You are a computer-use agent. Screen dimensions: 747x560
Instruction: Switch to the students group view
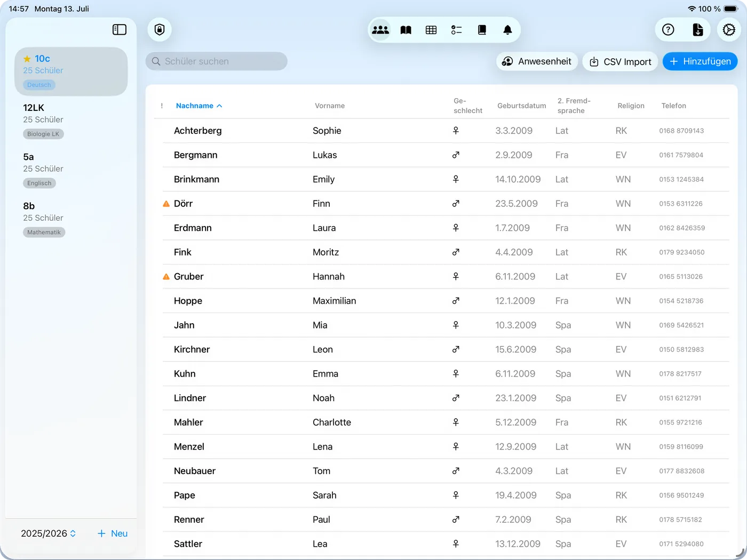[380, 30]
